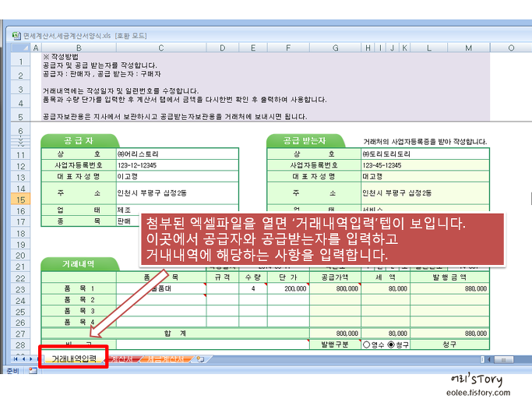Click the Excel file icon in title bar

click(16, 36)
